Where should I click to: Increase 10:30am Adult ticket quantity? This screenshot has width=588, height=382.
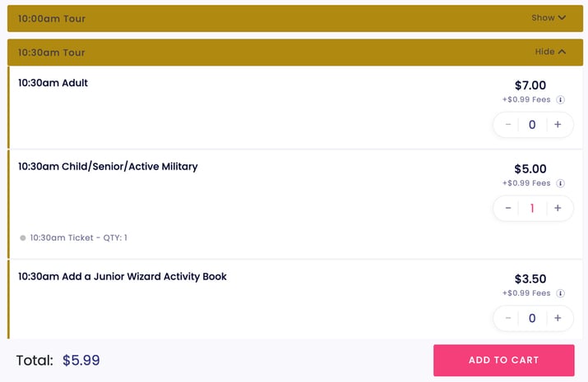coord(558,124)
